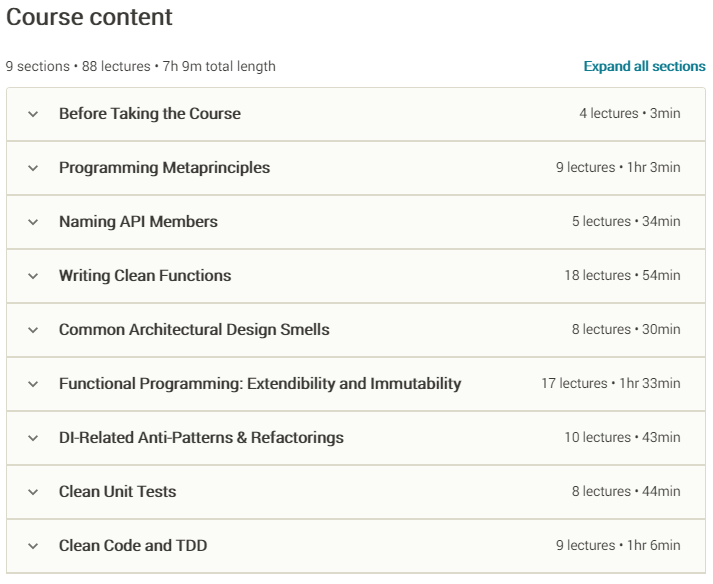Viewport: 713px width, 584px height.
Task: Open Common Architectural Design Smells title
Action: click(194, 330)
